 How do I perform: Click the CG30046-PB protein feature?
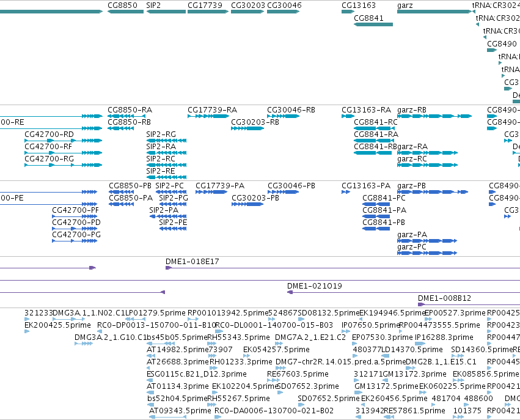point(283,192)
